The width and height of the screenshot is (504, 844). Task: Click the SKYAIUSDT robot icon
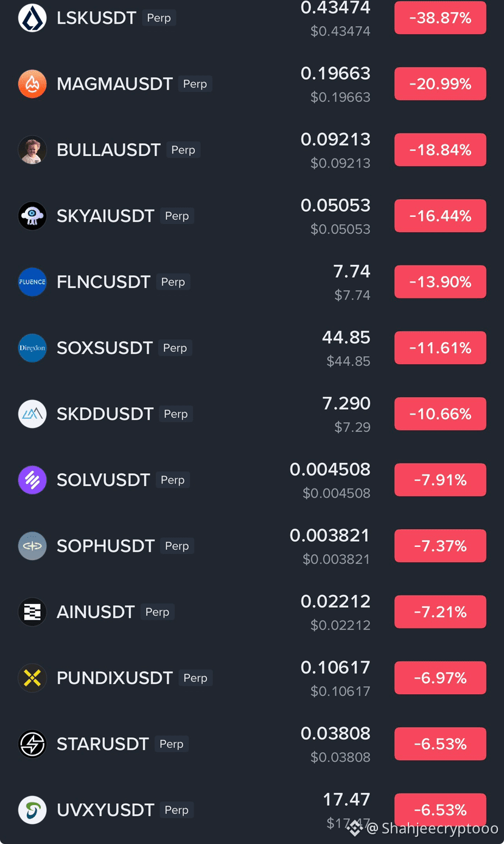pos(32,216)
